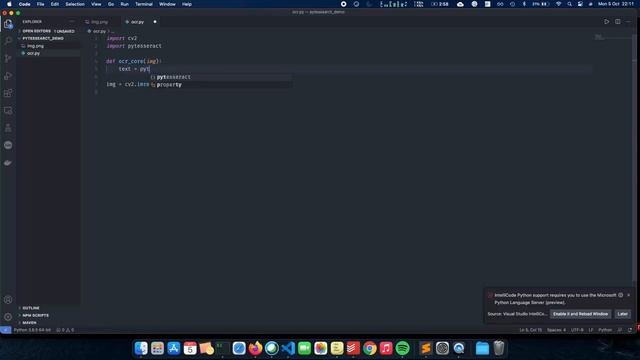Open the App Store from the Dock
The width and height of the screenshot is (640, 360).
coord(173,348)
